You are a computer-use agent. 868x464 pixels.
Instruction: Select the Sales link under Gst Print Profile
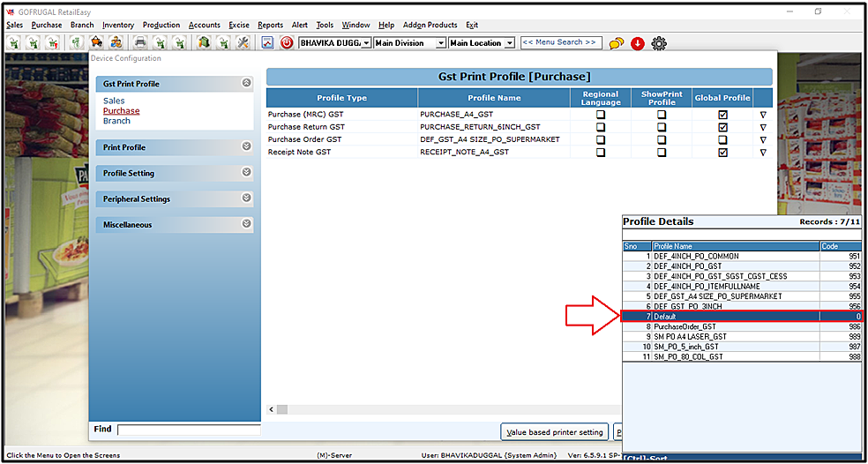114,101
